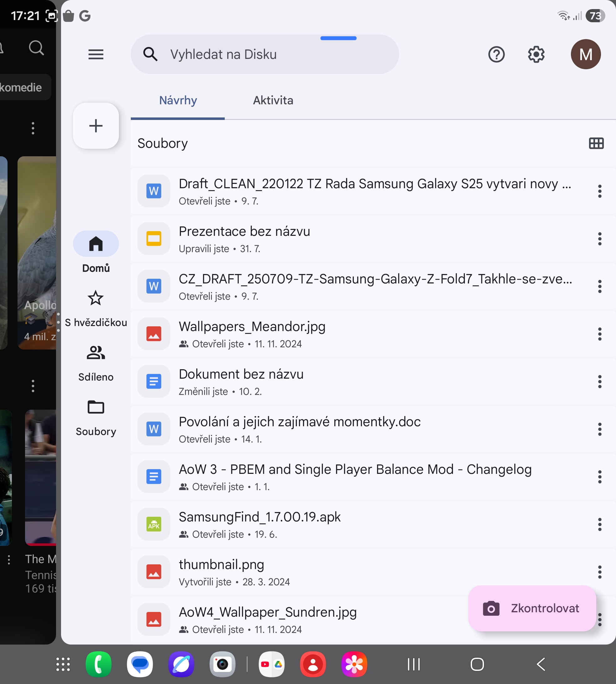
Task: Open more options for AoW 3 Changelog
Action: point(599,477)
